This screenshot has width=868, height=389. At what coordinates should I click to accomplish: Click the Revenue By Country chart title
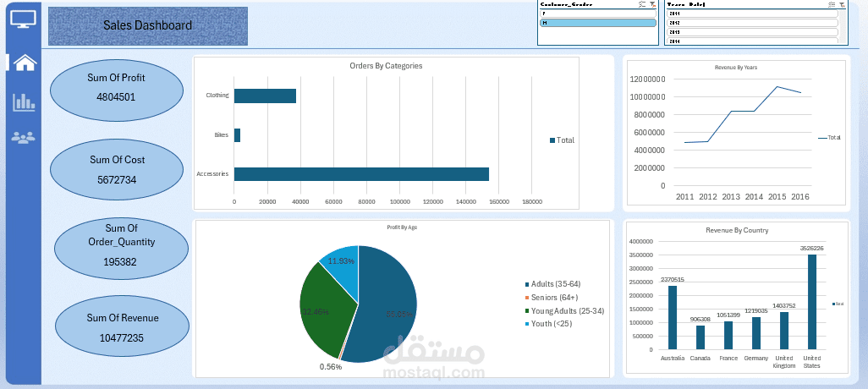736,230
